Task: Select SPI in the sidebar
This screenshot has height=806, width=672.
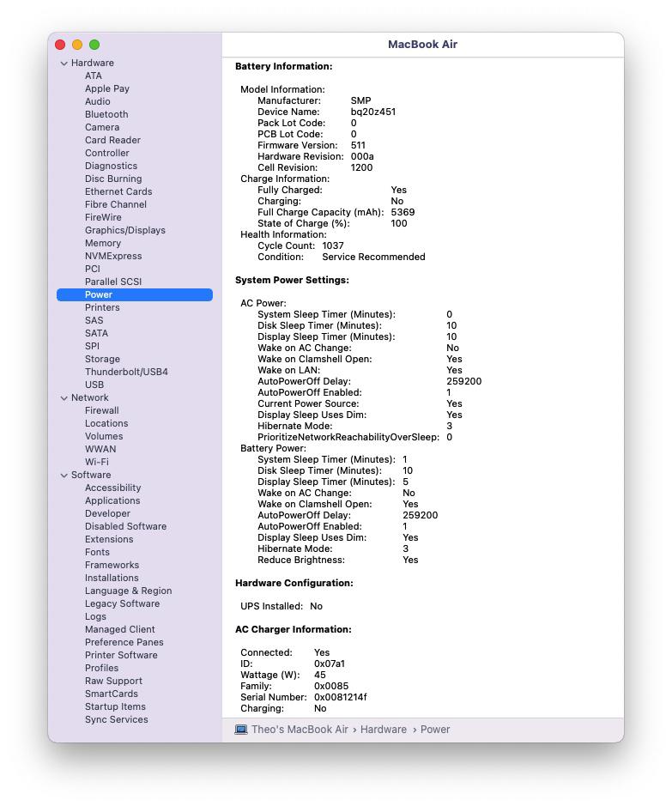Action: (x=92, y=346)
